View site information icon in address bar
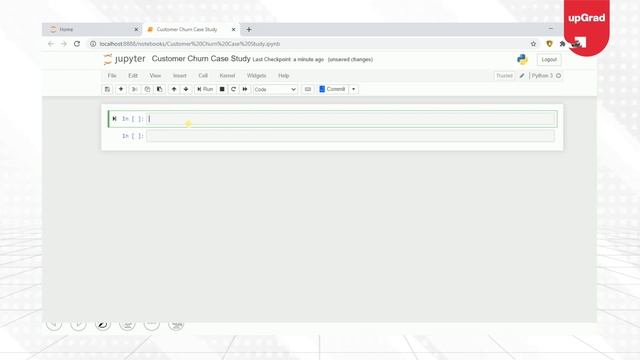 point(93,44)
